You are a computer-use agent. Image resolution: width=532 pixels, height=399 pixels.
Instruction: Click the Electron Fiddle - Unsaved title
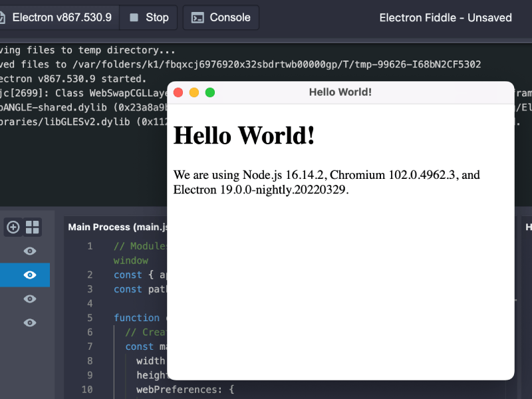coord(446,18)
